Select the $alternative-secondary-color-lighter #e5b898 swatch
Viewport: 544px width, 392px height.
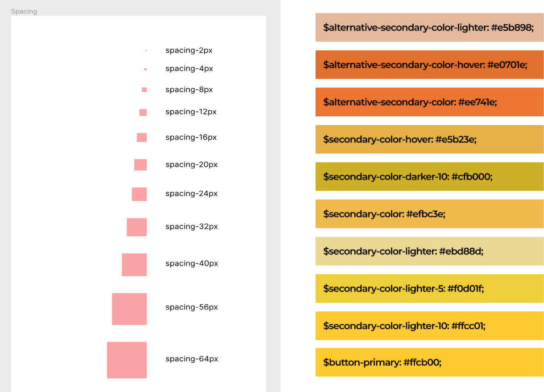pyautogui.click(x=429, y=27)
